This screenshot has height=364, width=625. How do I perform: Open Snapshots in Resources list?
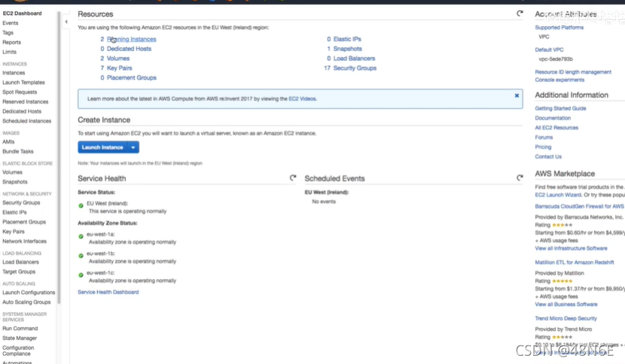tap(348, 49)
